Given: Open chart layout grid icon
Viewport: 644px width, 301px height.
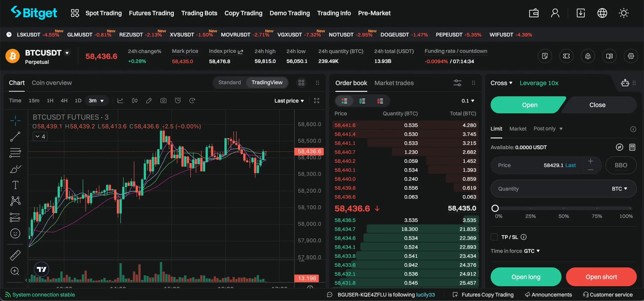Looking at the screenshot, I should [301, 83].
